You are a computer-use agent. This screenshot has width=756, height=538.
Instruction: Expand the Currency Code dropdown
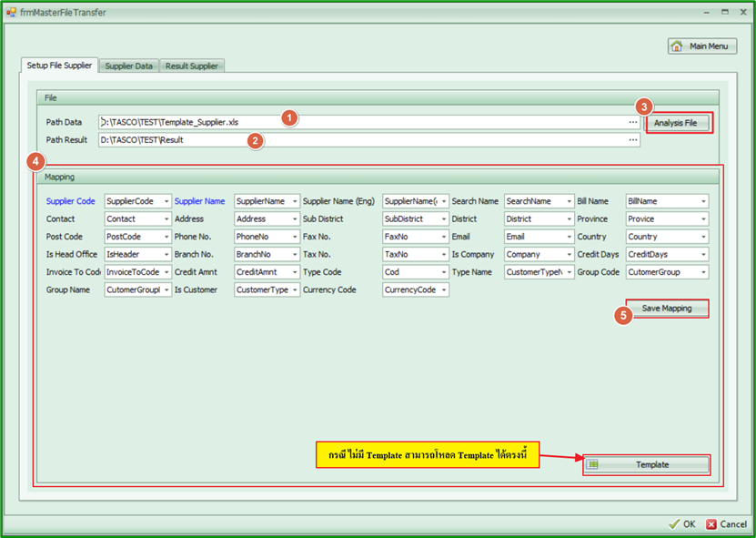[x=444, y=290]
